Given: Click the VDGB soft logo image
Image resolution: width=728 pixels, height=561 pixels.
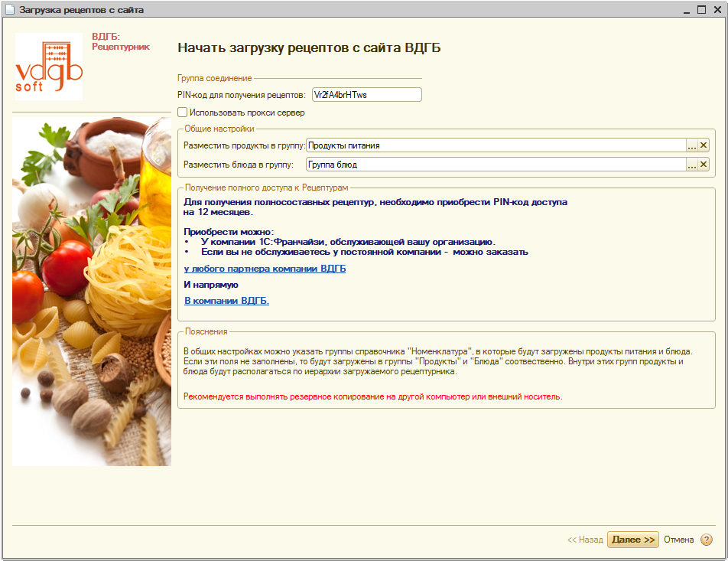Looking at the screenshot, I should click(49, 67).
